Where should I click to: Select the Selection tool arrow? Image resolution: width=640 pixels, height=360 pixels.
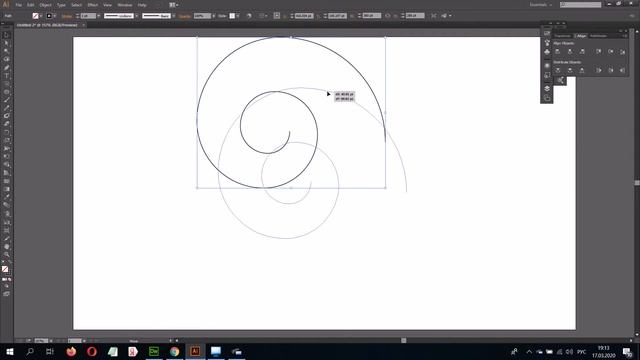pos(6,35)
